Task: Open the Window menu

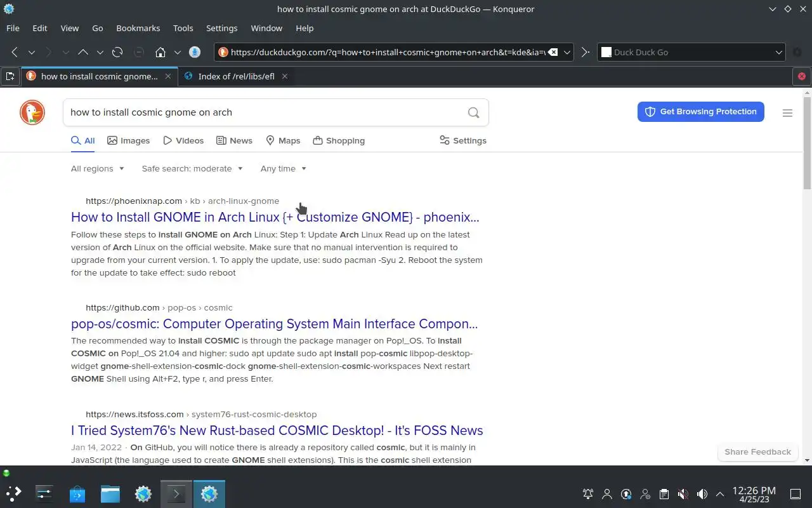Action: (266, 28)
